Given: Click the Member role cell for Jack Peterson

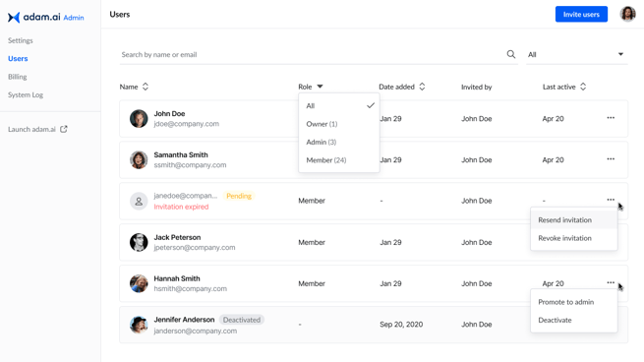Looking at the screenshot, I should 312,242.
